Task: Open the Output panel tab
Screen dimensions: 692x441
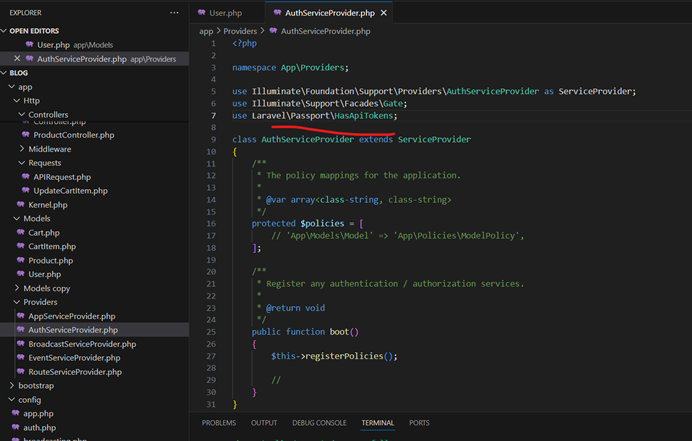Action: pyautogui.click(x=264, y=422)
